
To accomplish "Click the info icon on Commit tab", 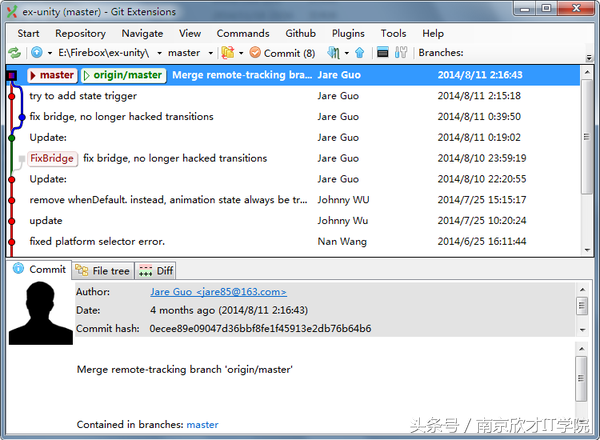I will [18, 269].
